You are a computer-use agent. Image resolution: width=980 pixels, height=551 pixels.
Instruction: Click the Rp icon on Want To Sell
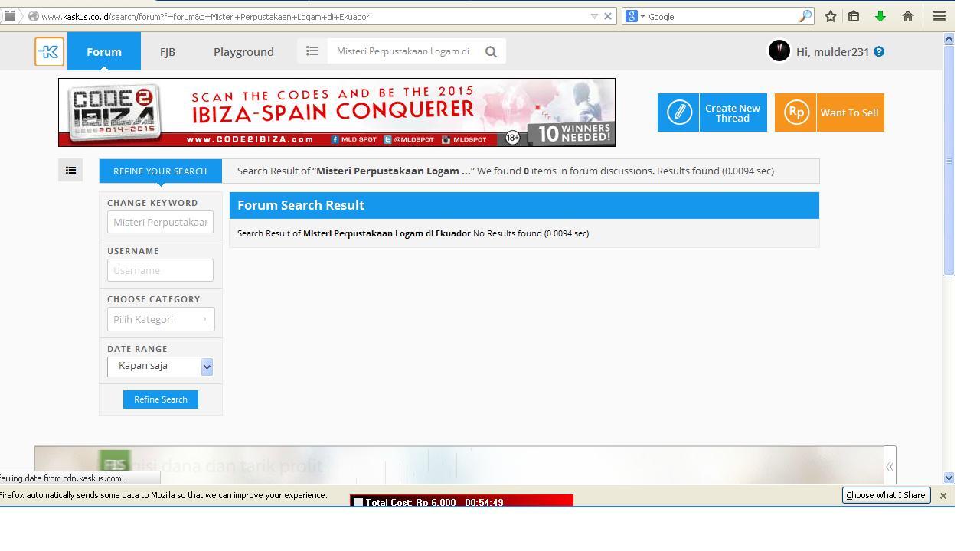click(x=796, y=112)
